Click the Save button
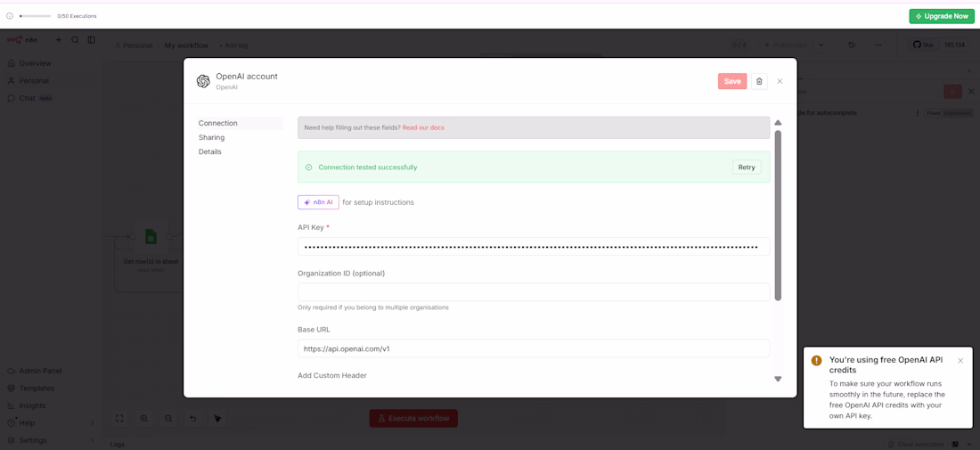The width and height of the screenshot is (980, 450). [731, 81]
